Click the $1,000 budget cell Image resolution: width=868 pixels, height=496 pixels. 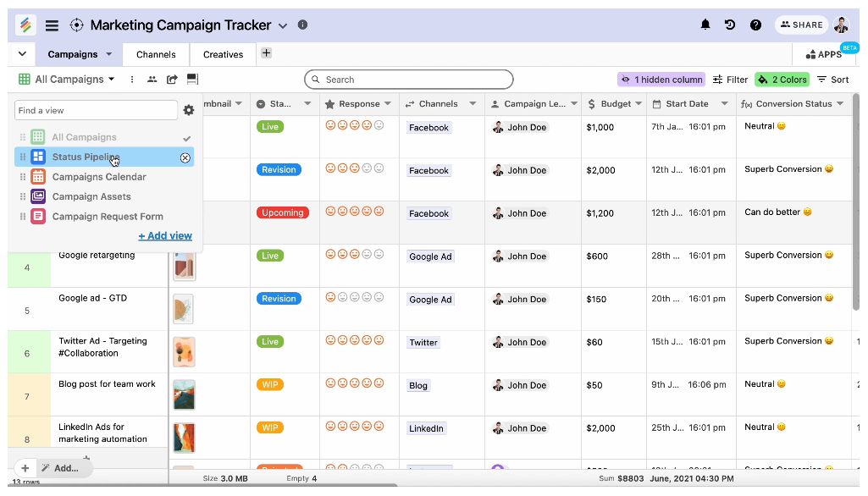[614, 136]
